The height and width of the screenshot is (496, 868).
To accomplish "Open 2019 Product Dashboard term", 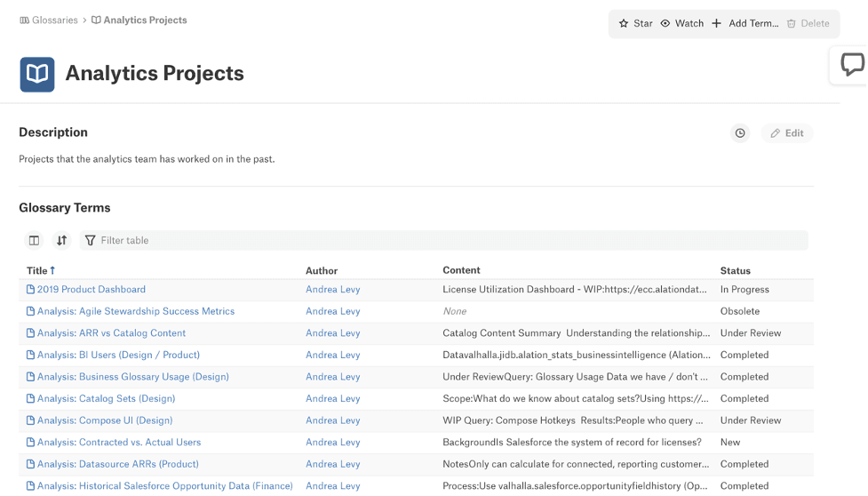I will [x=91, y=289].
